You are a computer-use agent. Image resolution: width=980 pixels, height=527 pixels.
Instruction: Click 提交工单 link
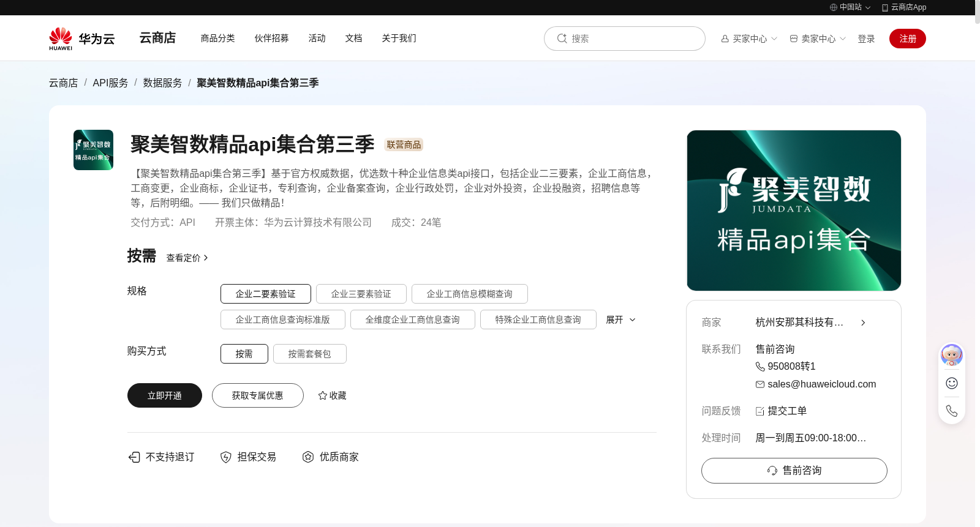(x=787, y=411)
